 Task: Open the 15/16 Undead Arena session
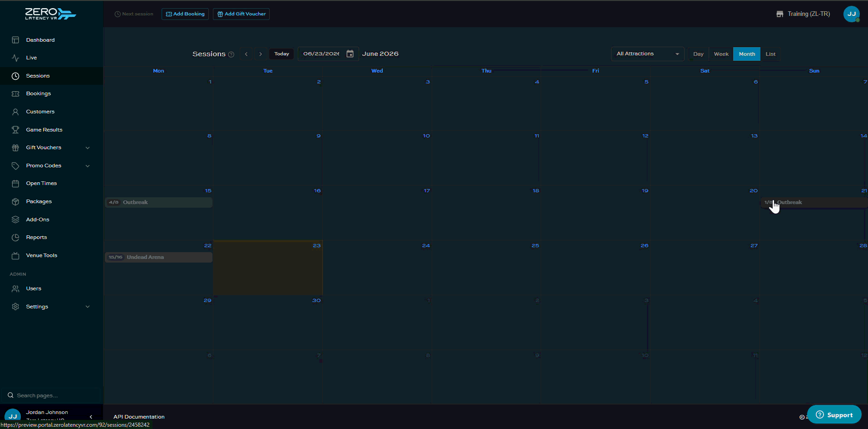pos(158,257)
